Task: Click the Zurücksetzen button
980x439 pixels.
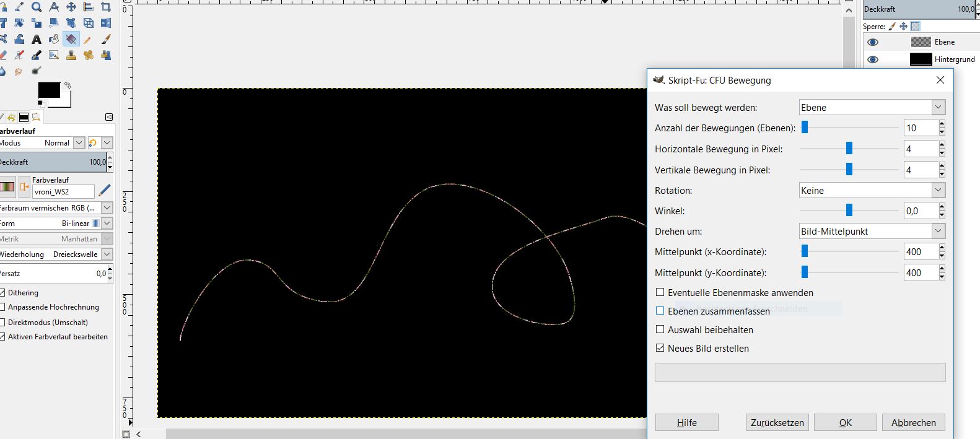Action: (777, 422)
